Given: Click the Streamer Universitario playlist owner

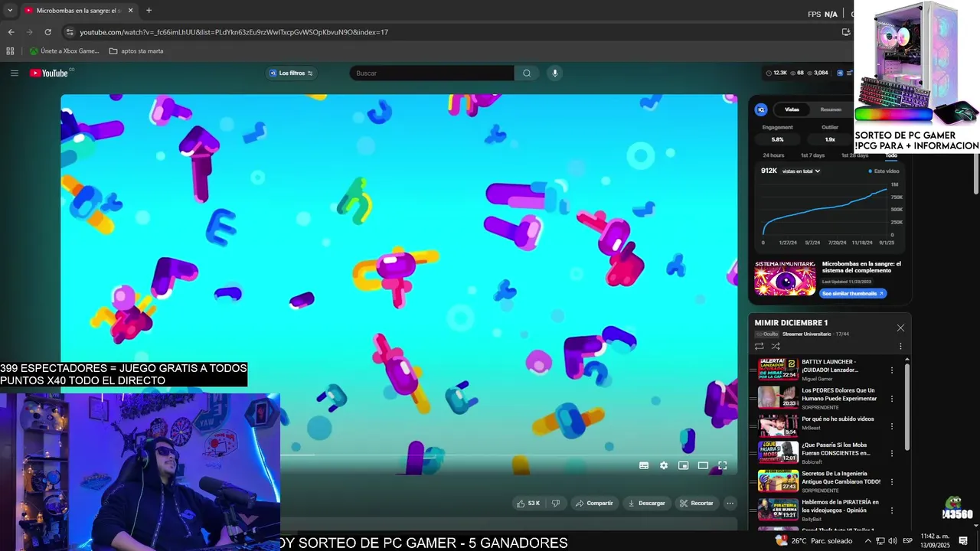Looking at the screenshot, I should tap(806, 334).
